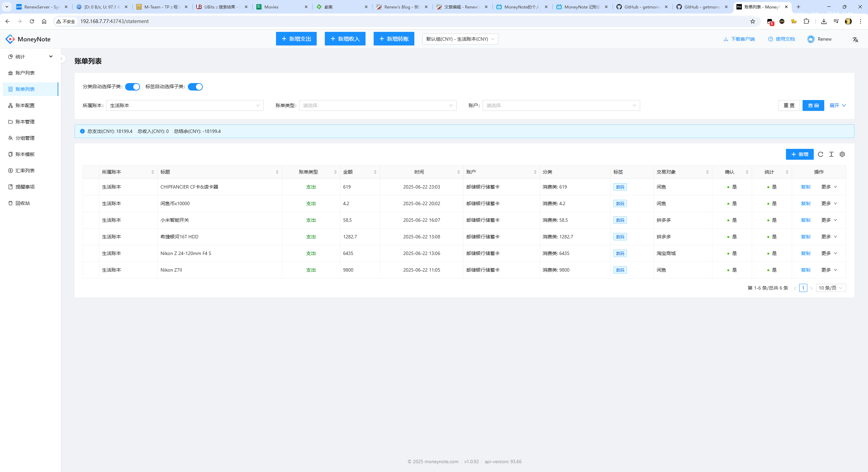Click 新增收入 button
Viewport: 868px width, 472px height.
345,39
